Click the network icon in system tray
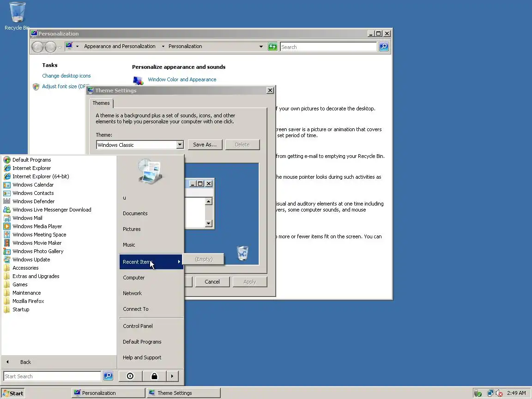The height and width of the screenshot is (399, 532). (490, 393)
